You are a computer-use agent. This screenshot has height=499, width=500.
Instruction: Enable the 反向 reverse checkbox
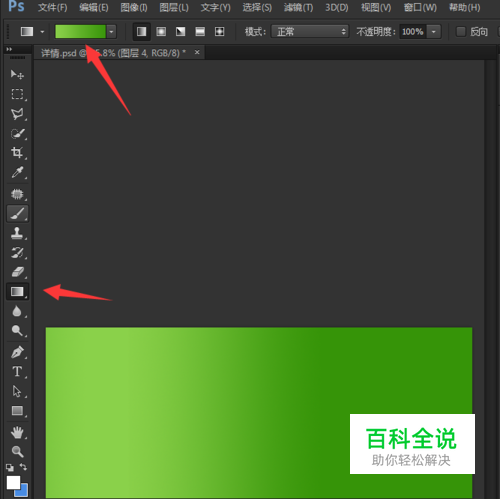461,32
